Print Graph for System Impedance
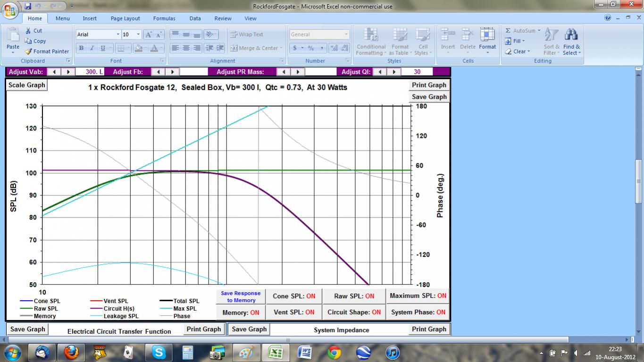This screenshot has height=362, width=644. pyautogui.click(x=429, y=329)
